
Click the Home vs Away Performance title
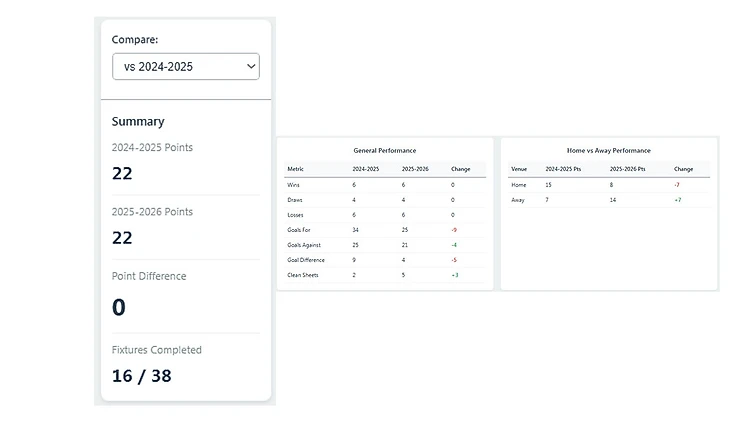[x=609, y=150]
